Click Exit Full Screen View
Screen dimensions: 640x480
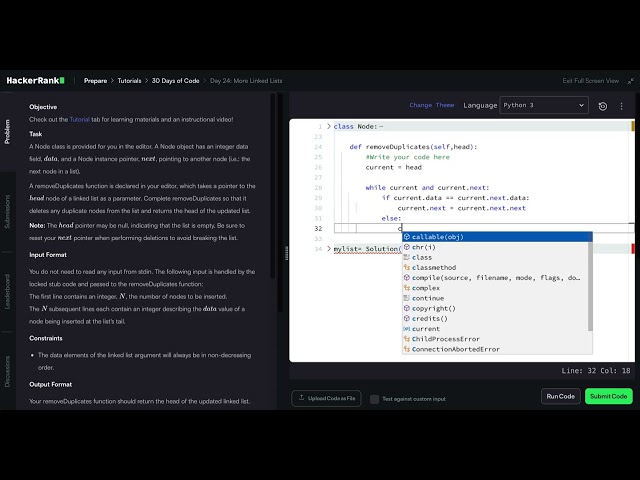(x=591, y=81)
